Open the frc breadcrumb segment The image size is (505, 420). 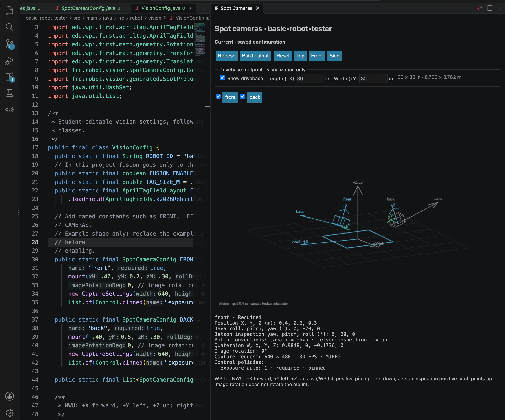(x=121, y=18)
